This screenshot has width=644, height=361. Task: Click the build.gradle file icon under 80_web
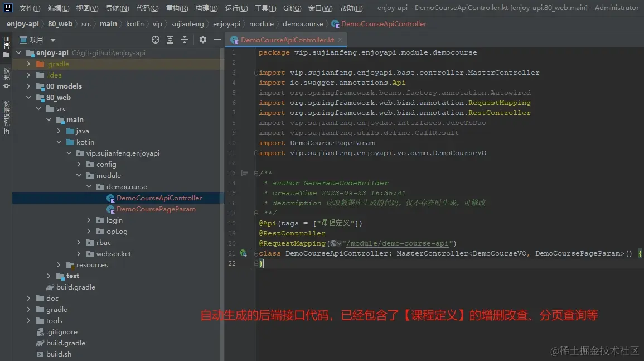click(x=50, y=287)
